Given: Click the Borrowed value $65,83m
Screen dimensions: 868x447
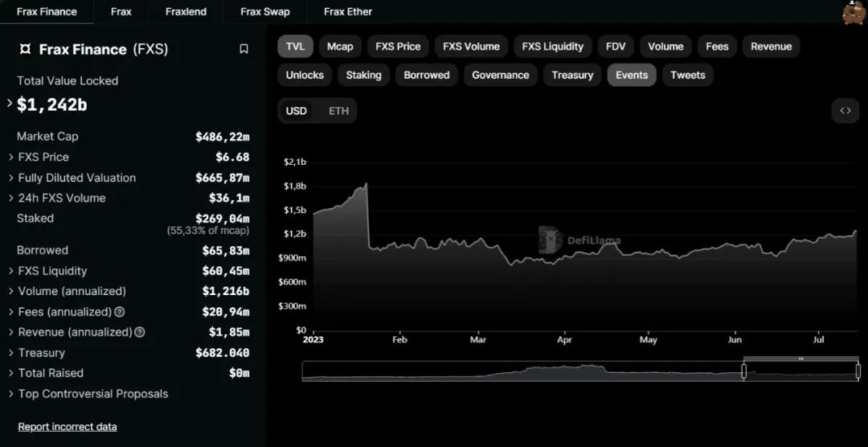Looking at the screenshot, I should (x=226, y=250).
